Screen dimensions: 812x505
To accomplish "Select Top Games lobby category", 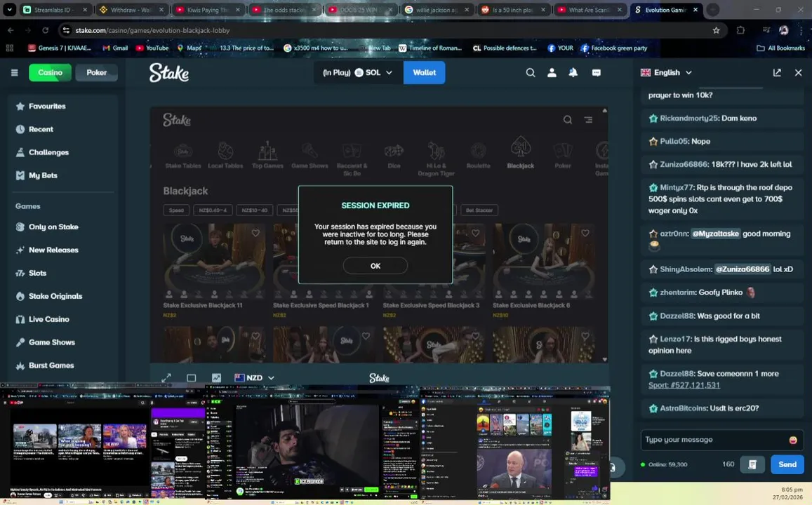I will point(267,156).
